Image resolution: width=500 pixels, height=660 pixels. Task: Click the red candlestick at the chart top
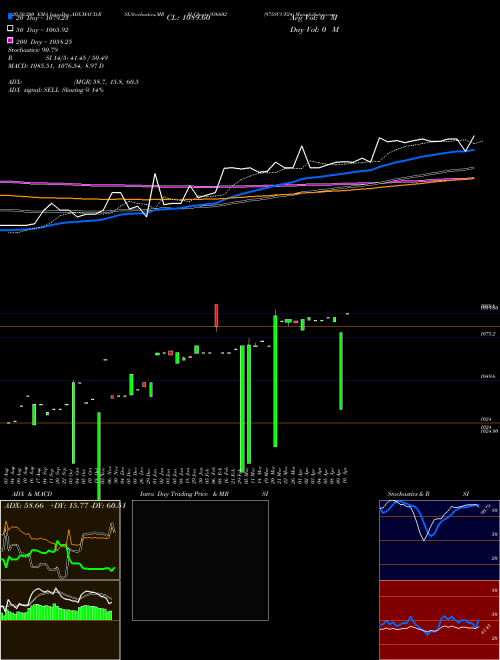(x=216, y=316)
